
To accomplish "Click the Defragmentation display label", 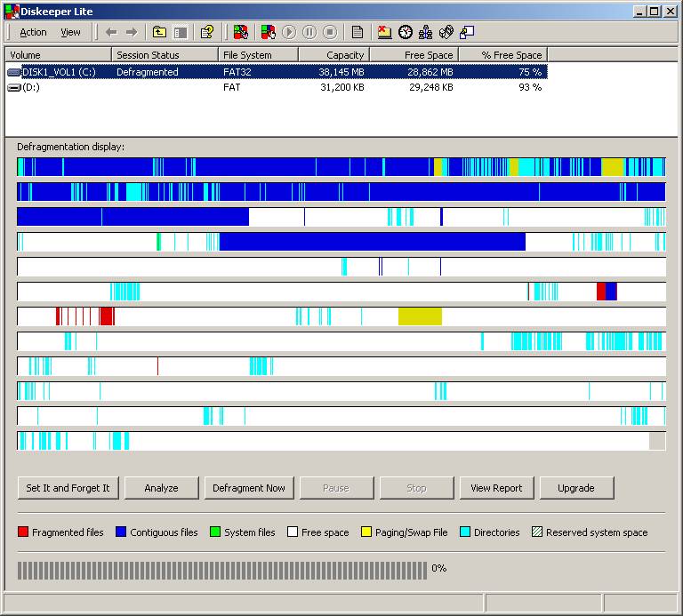I will point(70,147).
